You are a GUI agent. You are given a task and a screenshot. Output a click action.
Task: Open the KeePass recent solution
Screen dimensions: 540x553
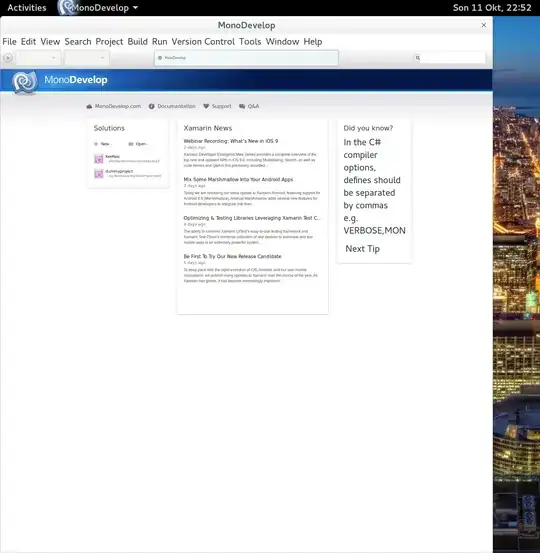tap(127, 159)
